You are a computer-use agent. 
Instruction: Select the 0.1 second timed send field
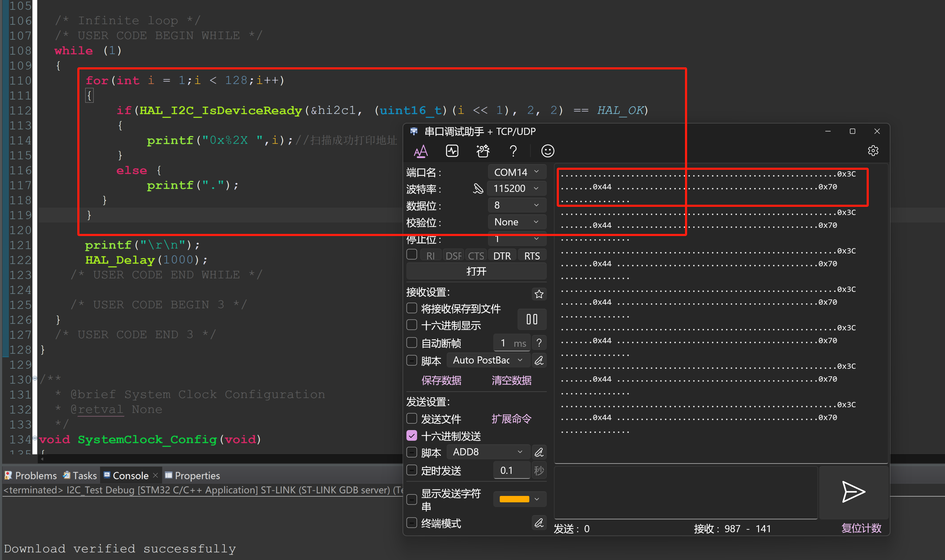[511, 470]
